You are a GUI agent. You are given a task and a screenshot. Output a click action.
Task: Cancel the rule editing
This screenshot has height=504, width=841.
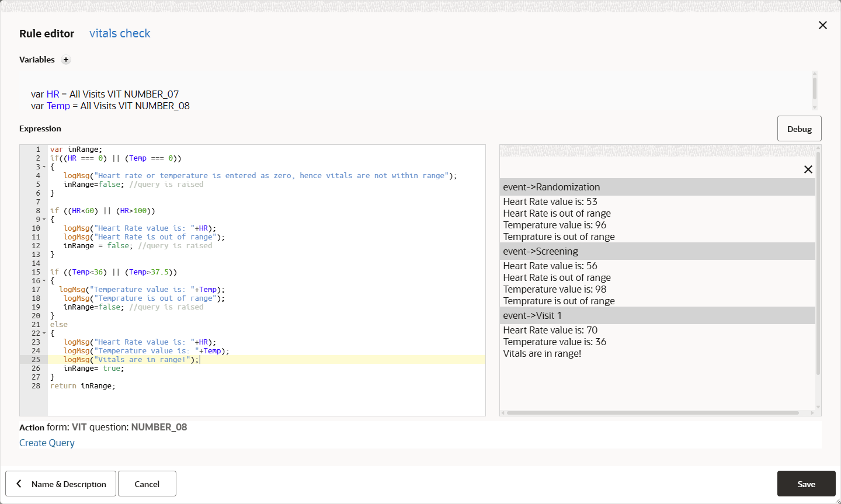pyautogui.click(x=147, y=484)
